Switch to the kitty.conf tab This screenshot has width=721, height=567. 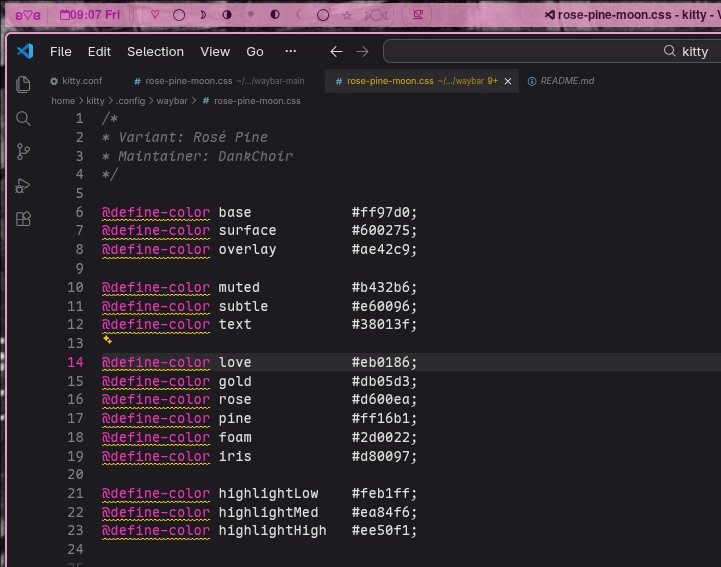(x=76, y=81)
